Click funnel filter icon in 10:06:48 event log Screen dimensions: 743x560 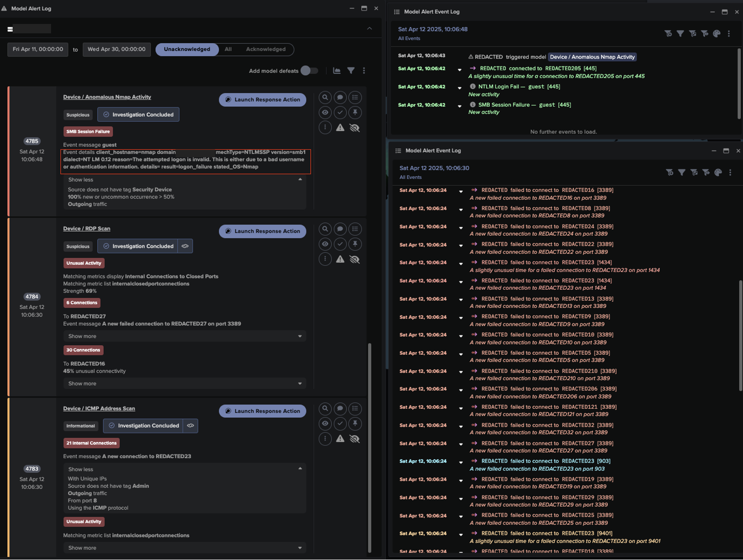coord(680,34)
